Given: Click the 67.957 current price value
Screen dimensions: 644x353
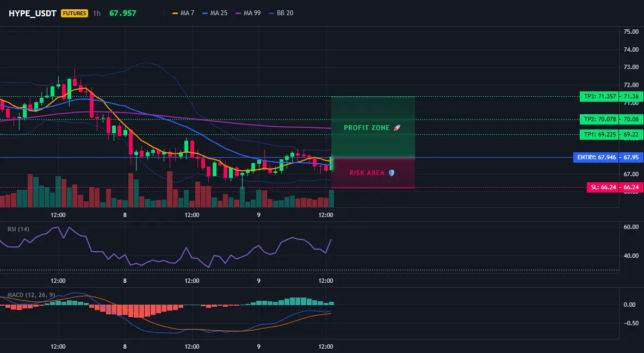Looking at the screenshot, I should [123, 13].
